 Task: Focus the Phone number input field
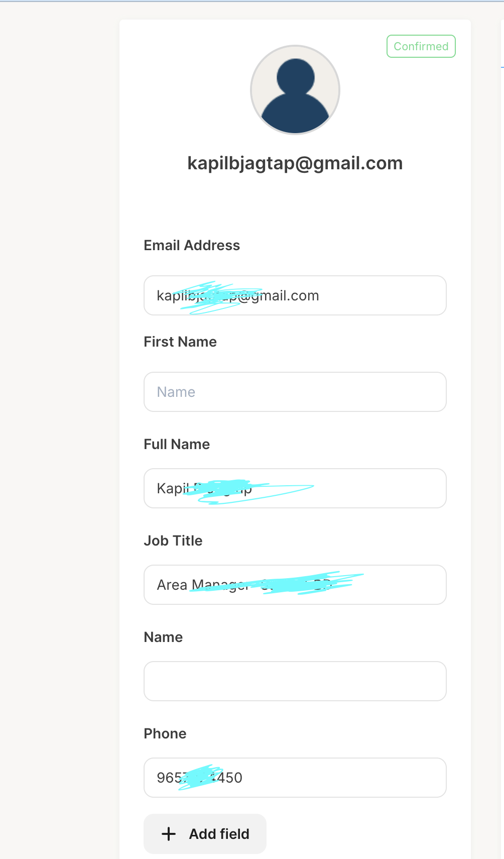pos(295,778)
